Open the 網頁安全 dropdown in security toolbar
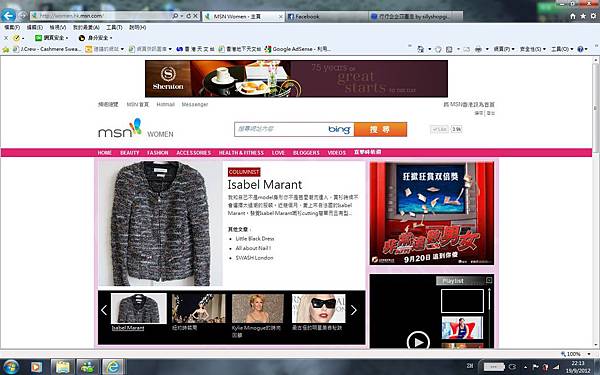Screen dimensions: 600x375 [52, 38]
